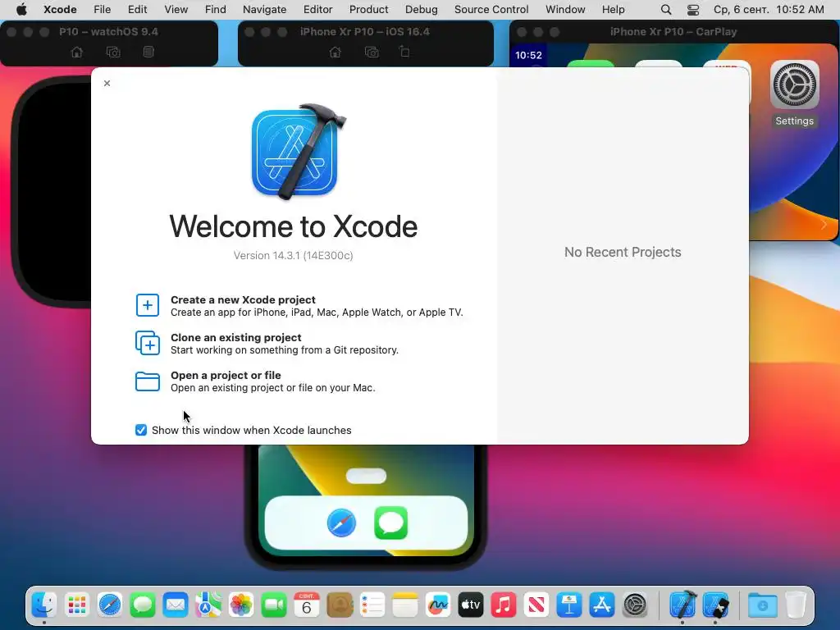Open Keynote from the Dock

click(569, 605)
